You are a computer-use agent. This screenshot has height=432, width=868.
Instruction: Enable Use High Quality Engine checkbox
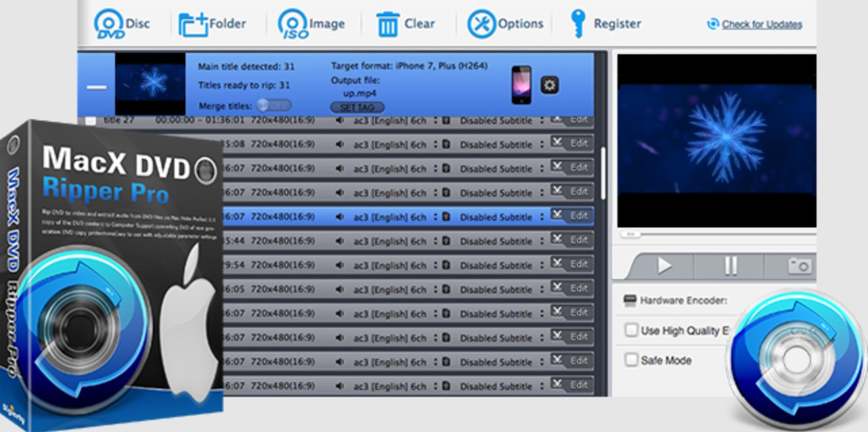pyautogui.click(x=631, y=330)
